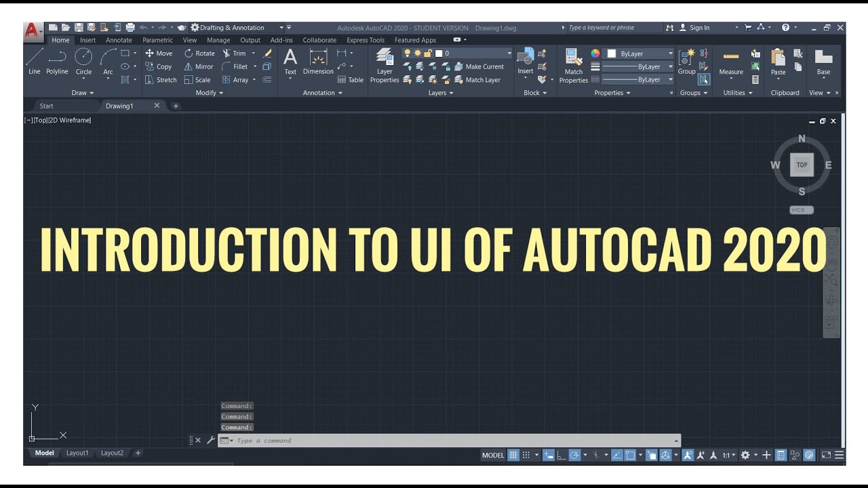This screenshot has height=488, width=868.
Task: Click MODEL space button in status bar
Action: tap(493, 455)
